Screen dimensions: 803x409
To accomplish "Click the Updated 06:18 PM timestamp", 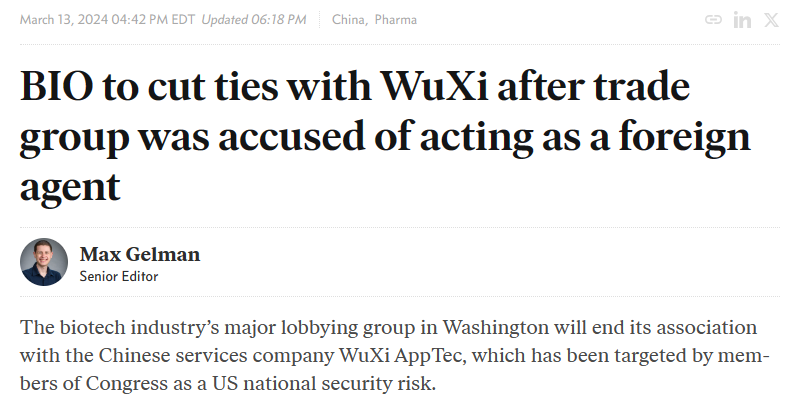I will click(x=253, y=20).
